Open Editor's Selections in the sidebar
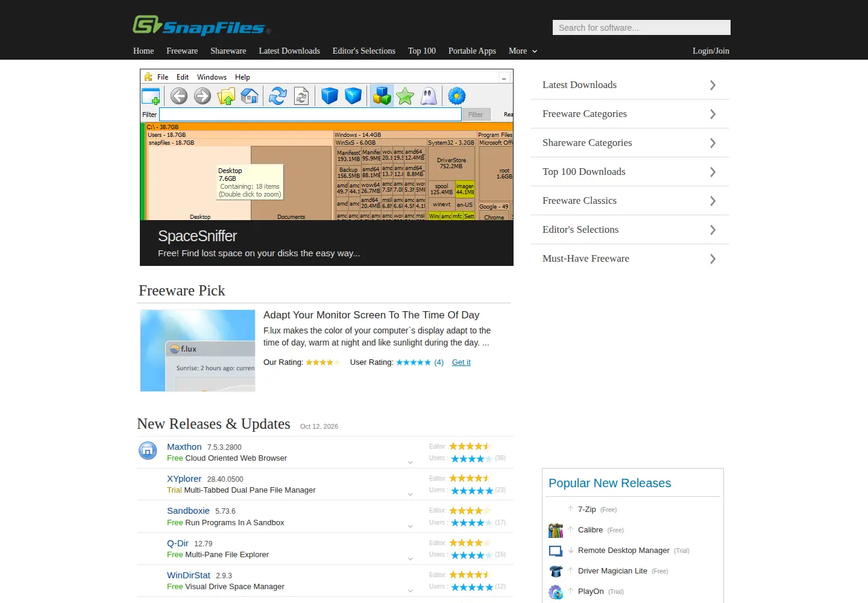Viewport: 868px width, 603px height. coord(630,230)
